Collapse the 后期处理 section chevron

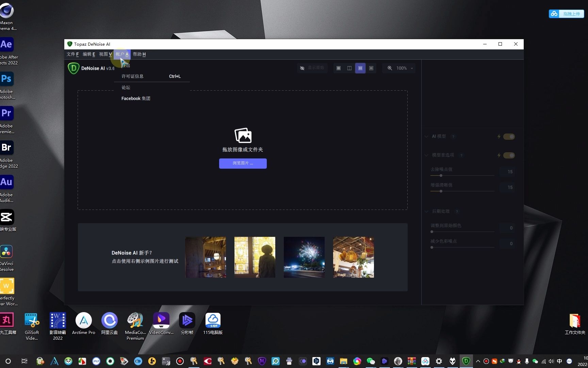[x=426, y=211]
